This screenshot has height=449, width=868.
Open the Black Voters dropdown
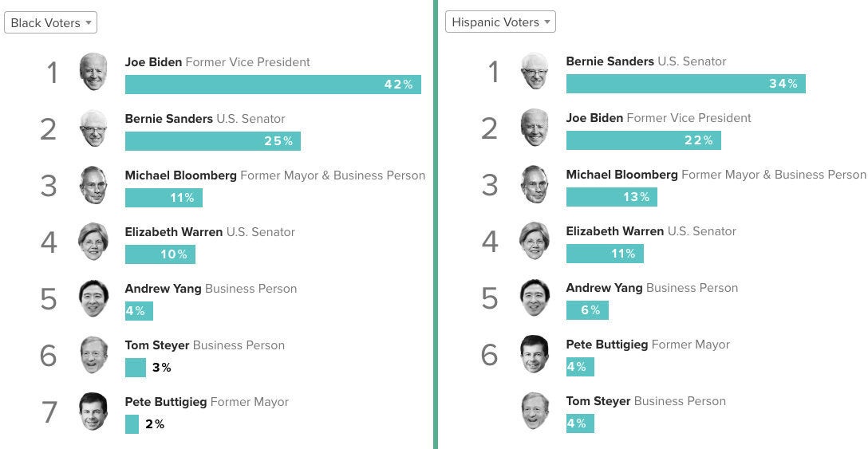pos(50,22)
